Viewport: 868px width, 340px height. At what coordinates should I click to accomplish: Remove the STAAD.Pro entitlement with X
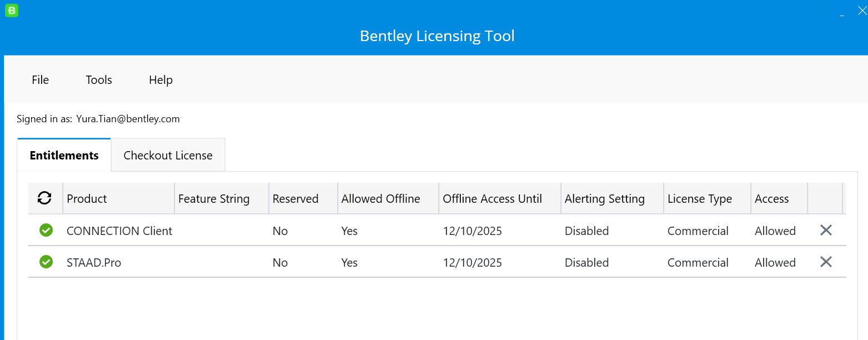[x=826, y=262]
